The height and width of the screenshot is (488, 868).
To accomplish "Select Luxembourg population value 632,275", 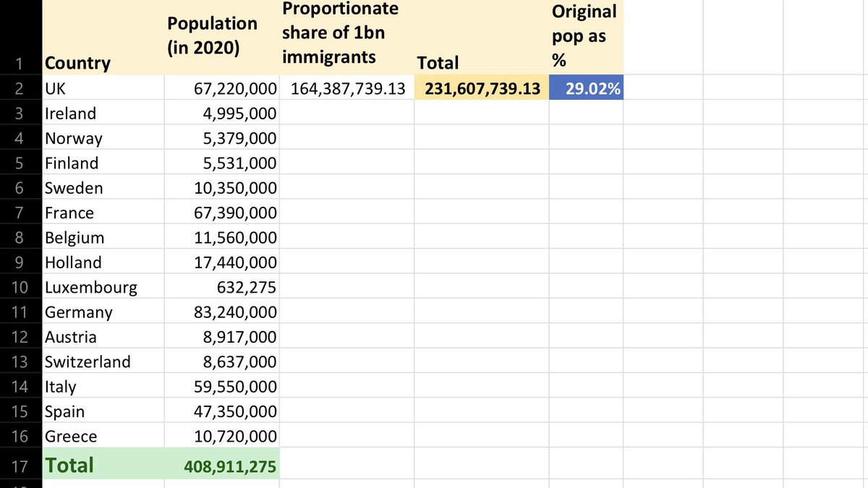I will pyautogui.click(x=222, y=286).
